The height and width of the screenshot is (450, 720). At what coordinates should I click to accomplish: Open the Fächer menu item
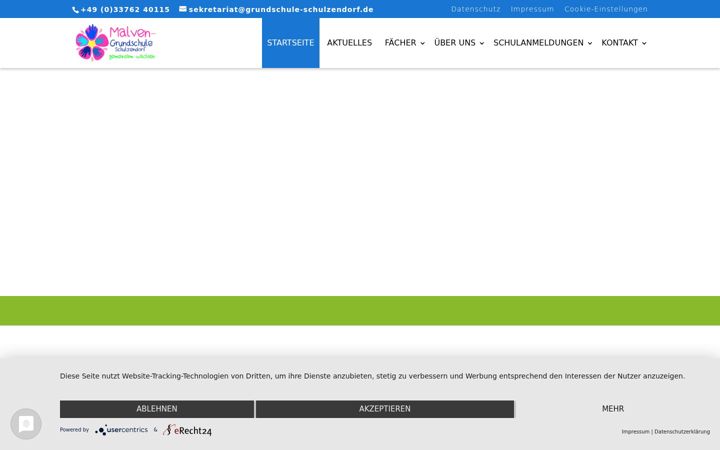pyautogui.click(x=400, y=43)
